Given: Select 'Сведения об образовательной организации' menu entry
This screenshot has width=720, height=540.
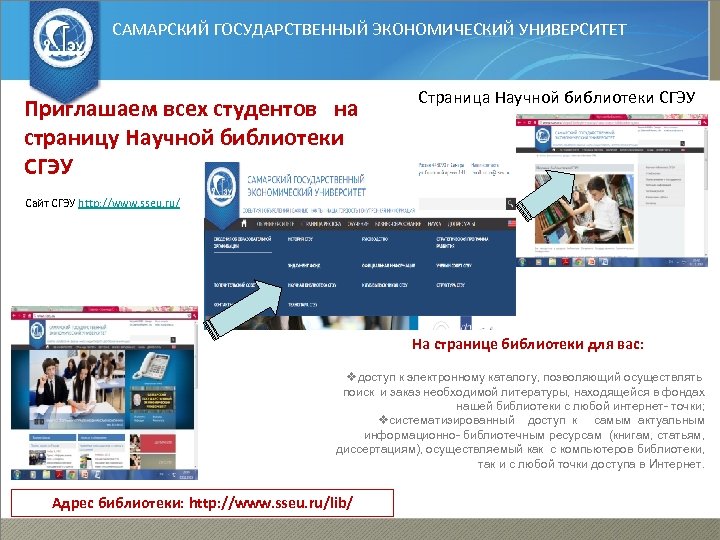Looking at the screenshot, I should point(242,242).
